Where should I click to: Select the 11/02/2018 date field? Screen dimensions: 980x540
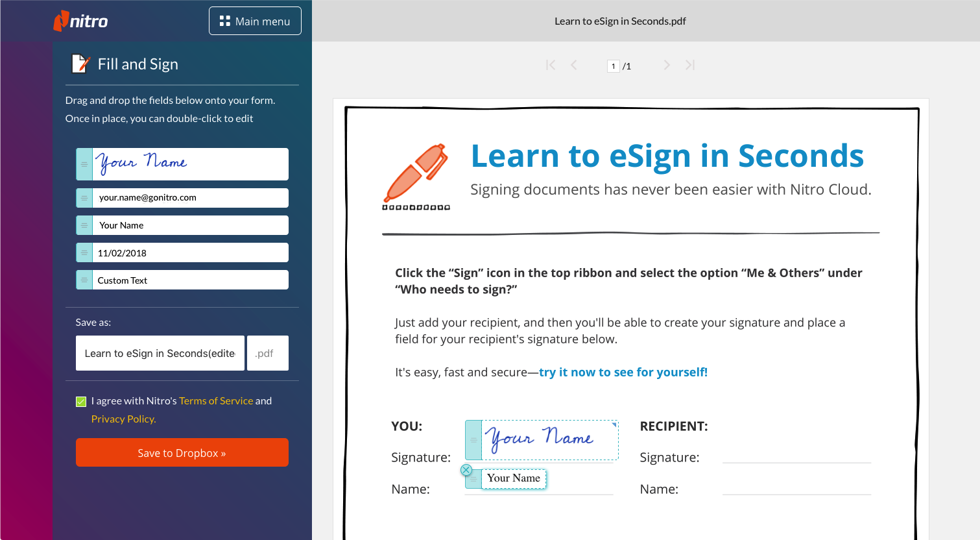click(x=190, y=253)
